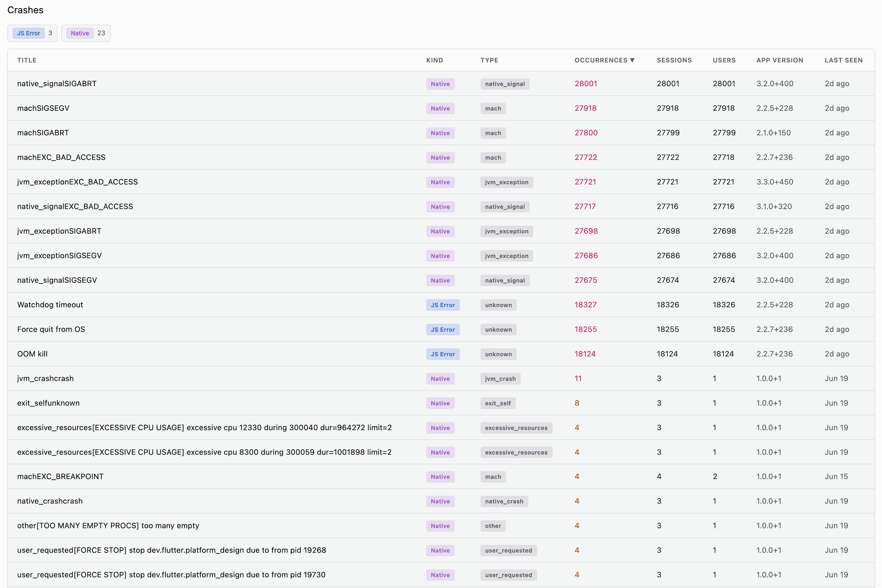Sort table by App Version header
This screenshot has width=882, height=588.
click(780, 60)
